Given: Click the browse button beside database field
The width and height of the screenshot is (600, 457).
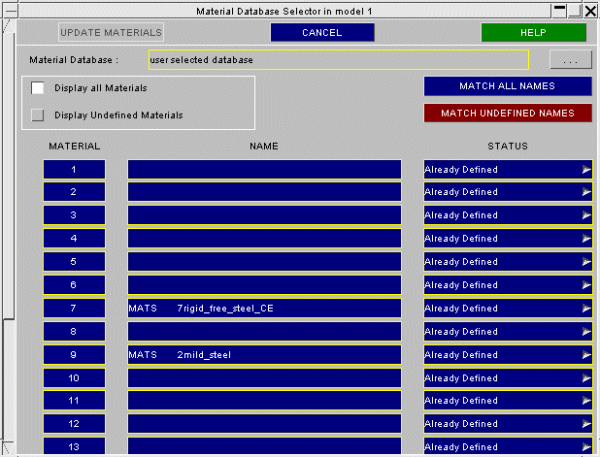Looking at the screenshot, I should click(x=570, y=60).
